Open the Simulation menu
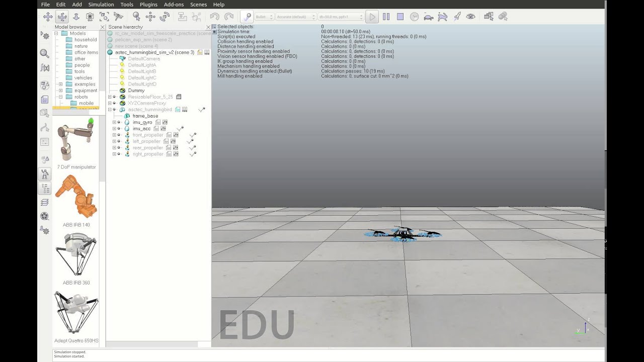Image resolution: width=644 pixels, height=362 pixels. coord(101,5)
